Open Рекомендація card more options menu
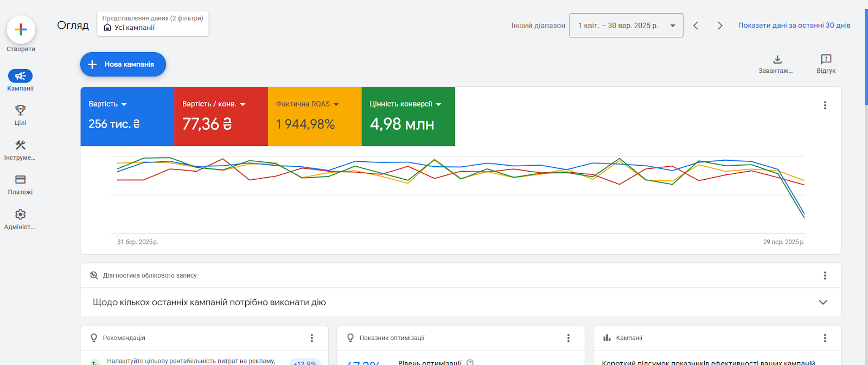 tap(312, 338)
